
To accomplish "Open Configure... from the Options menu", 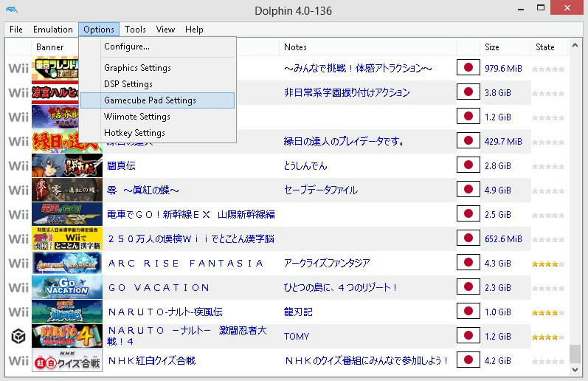I will 127,47.
